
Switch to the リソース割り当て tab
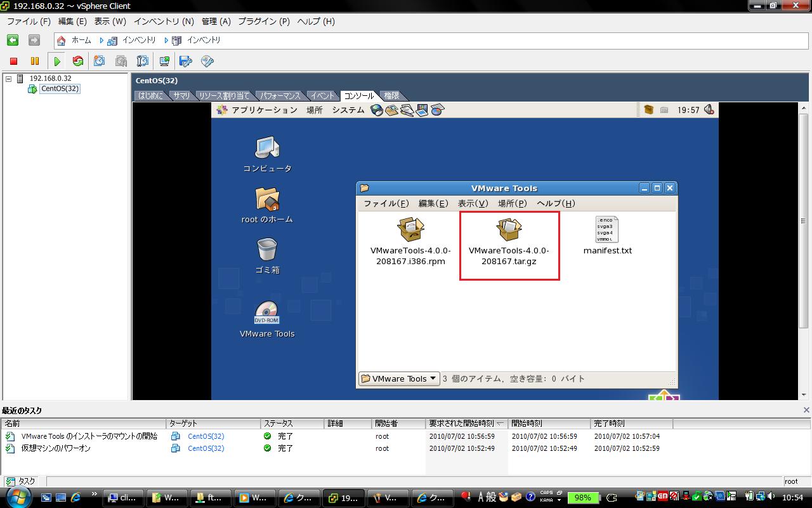pos(224,96)
